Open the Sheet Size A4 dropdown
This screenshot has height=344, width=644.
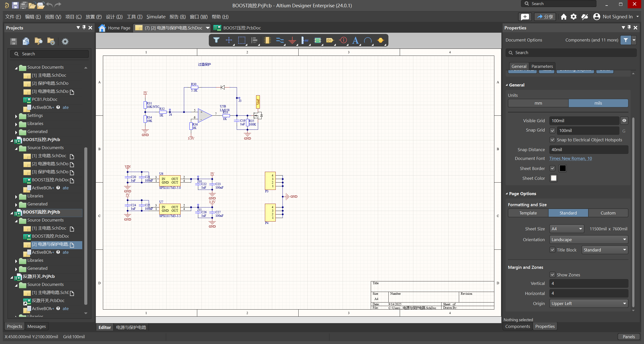click(567, 229)
